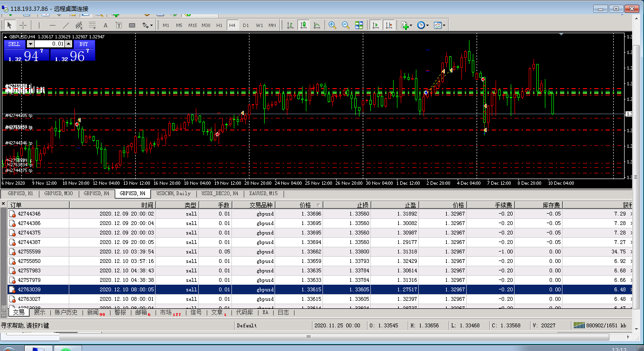
Task: Increase lot volume with the up arrow
Action: (x=68, y=44)
